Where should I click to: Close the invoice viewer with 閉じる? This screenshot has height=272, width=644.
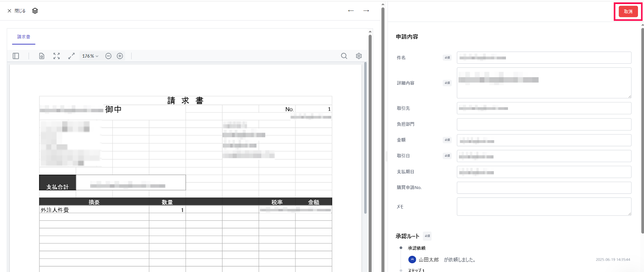pyautogui.click(x=17, y=11)
